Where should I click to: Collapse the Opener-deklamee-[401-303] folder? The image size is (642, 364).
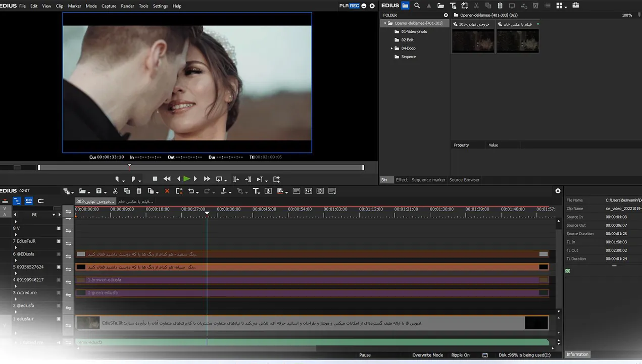(385, 23)
